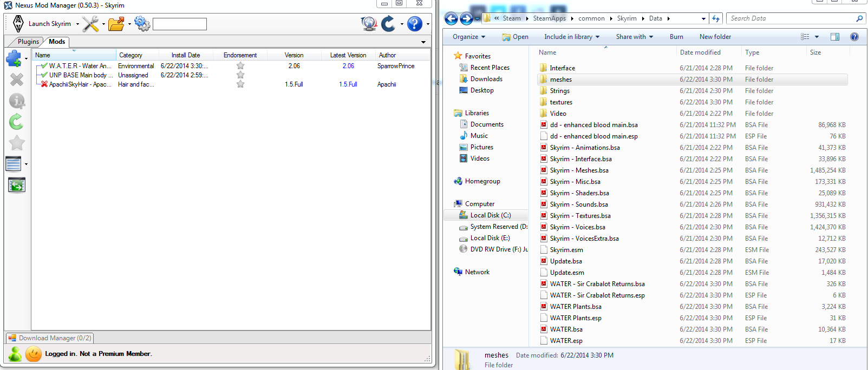The image size is (868, 370).
Task: Select dd - enhanced blood main.esp file
Action: coord(593,136)
